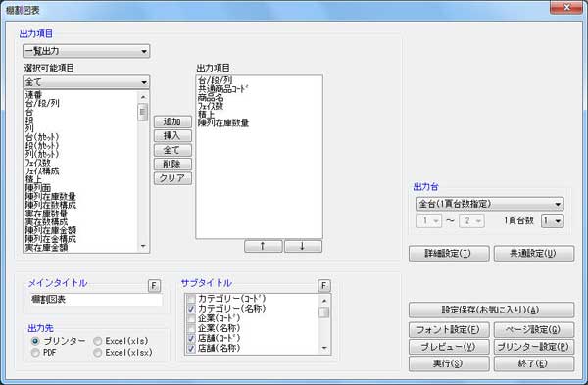Check the 企業(名称) checkbox

point(191,328)
